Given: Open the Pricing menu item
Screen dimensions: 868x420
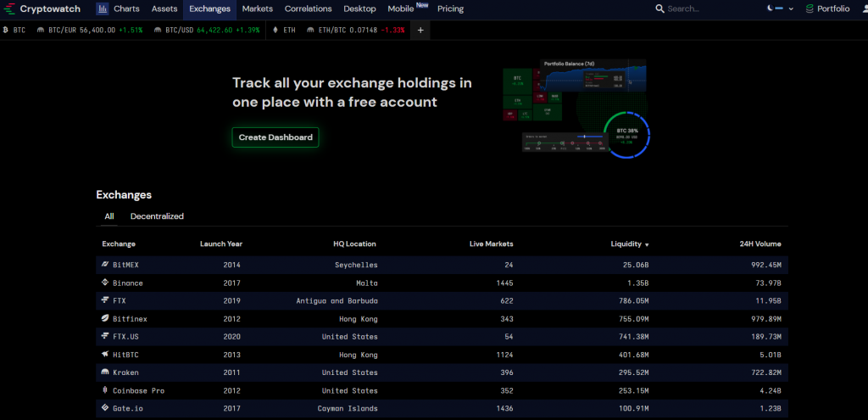Looking at the screenshot, I should pos(451,8).
